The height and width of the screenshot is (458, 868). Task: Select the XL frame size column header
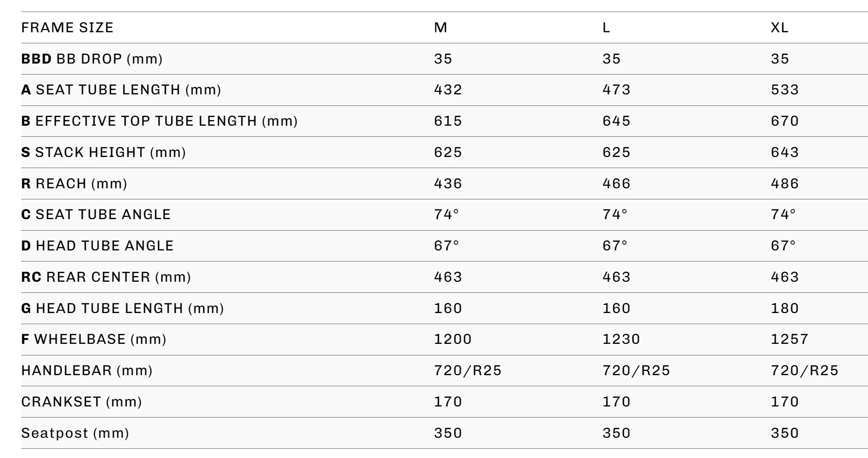click(x=780, y=27)
